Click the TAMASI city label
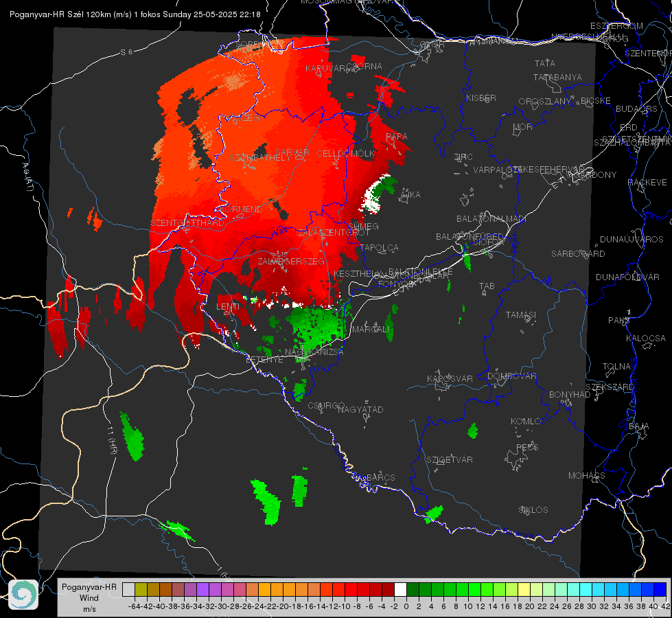The width and height of the screenshot is (672, 618). (x=521, y=314)
